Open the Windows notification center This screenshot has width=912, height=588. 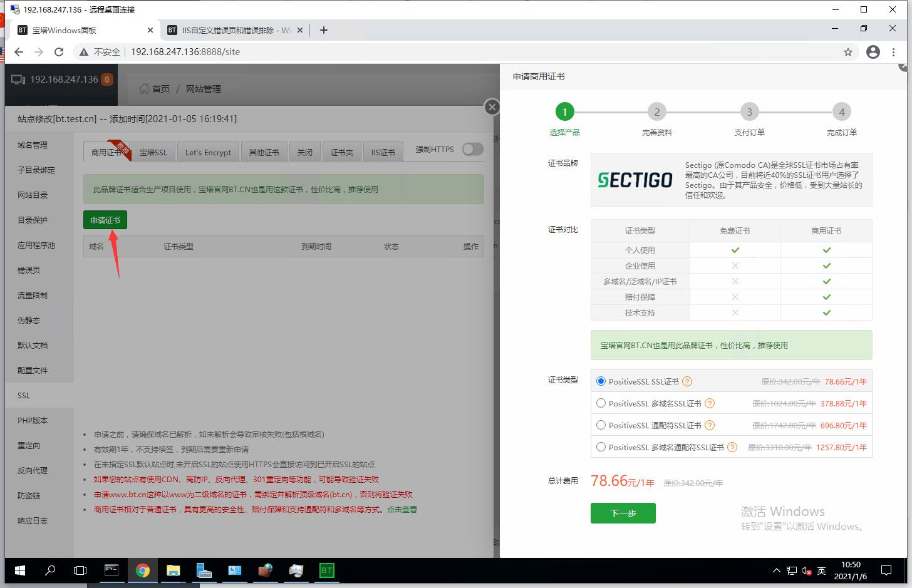(x=886, y=570)
